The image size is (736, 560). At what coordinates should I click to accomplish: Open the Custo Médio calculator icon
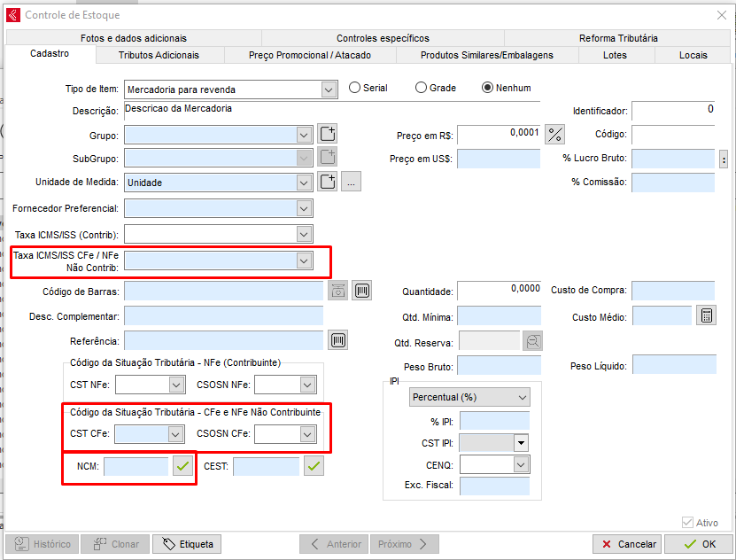tap(706, 316)
